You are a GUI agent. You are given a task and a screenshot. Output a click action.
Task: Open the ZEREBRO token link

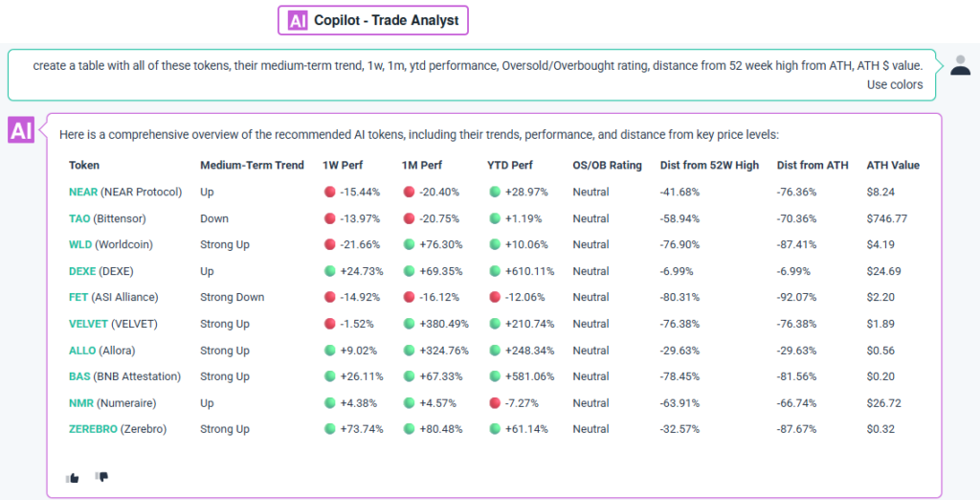coord(93,429)
